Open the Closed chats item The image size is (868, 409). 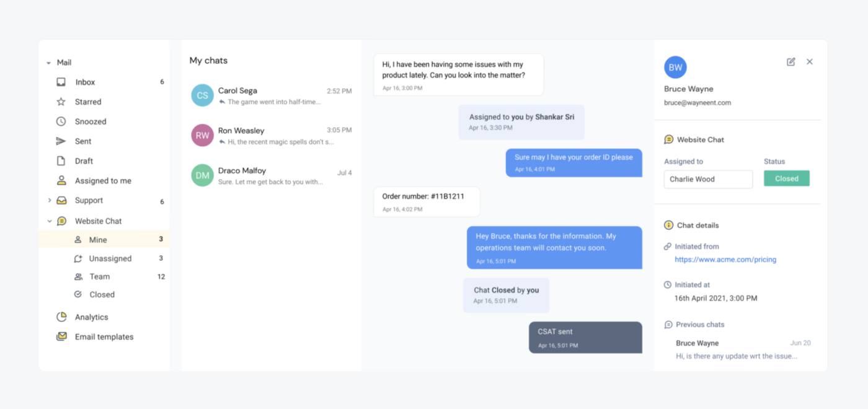click(x=104, y=294)
